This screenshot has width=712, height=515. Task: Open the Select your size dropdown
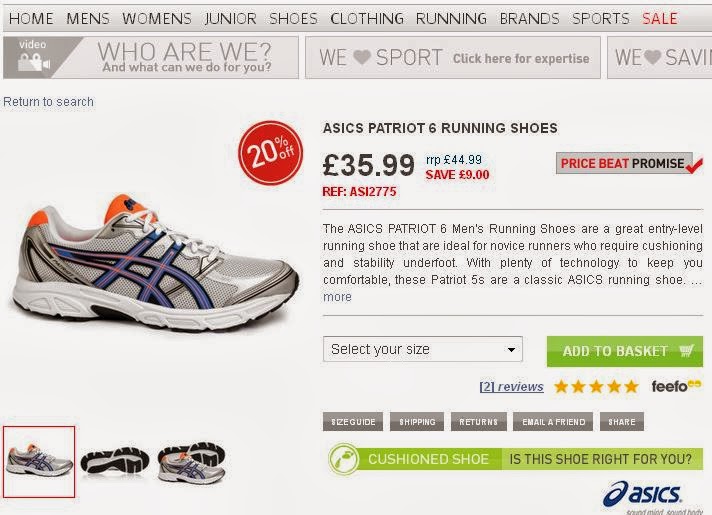tap(423, 350)
